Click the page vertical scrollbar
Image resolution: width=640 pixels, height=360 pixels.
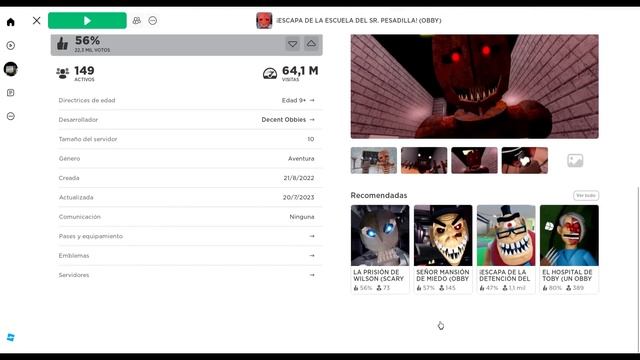click(x=638, y=269)
